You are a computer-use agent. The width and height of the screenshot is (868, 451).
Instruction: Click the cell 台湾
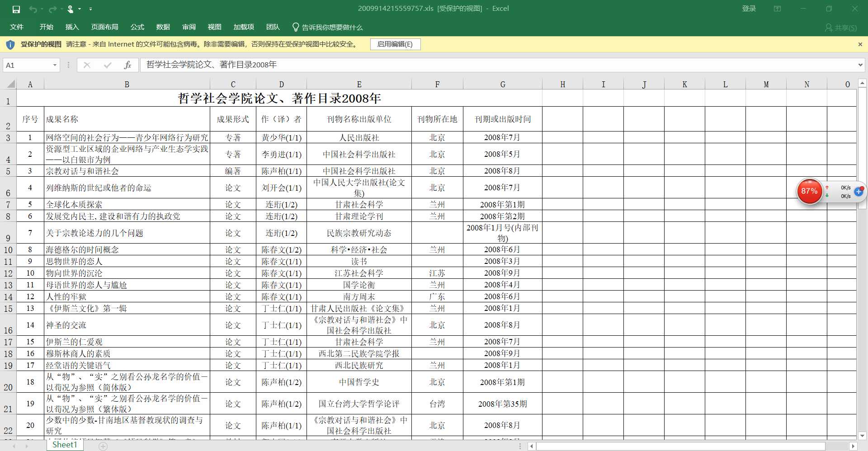(437, 404)
